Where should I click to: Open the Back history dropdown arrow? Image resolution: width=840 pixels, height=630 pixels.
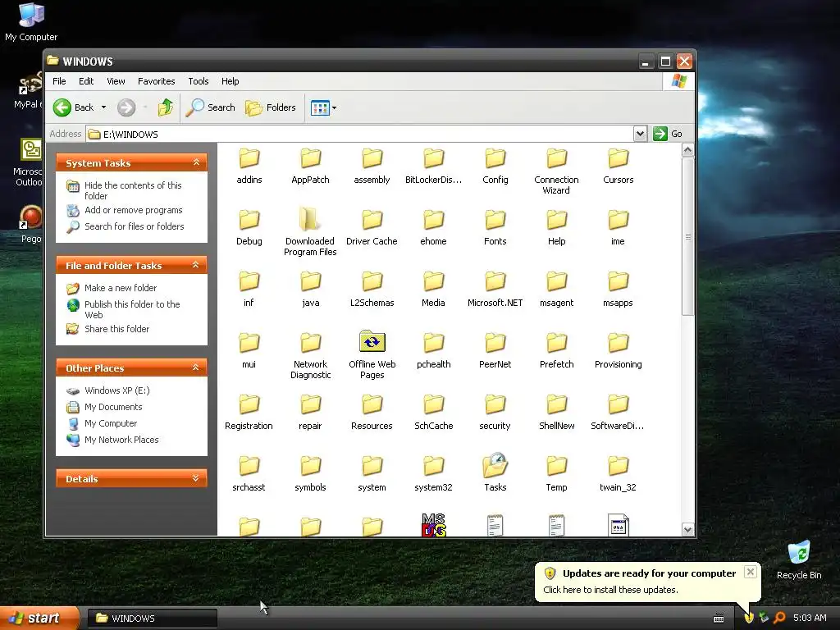(104, 107)
